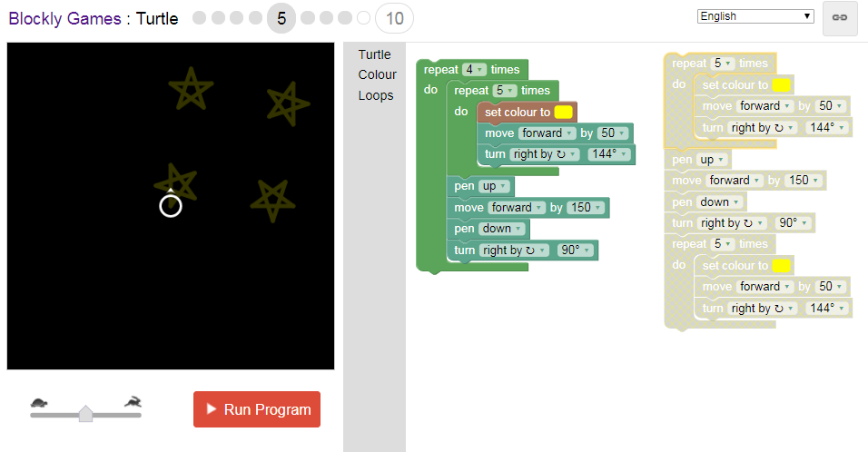This screenshot has width=868, height=452.
Task: Open the 50 distance dropdown in green stack
Action: pos(613,133)
